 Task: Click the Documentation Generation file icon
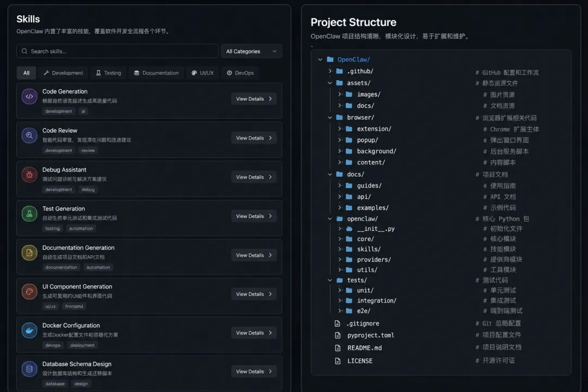29,253
